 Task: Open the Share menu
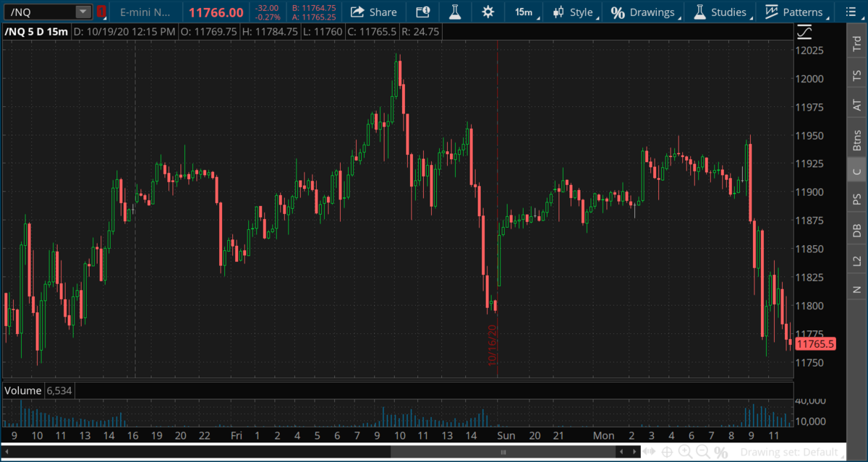tap(373, 12)
